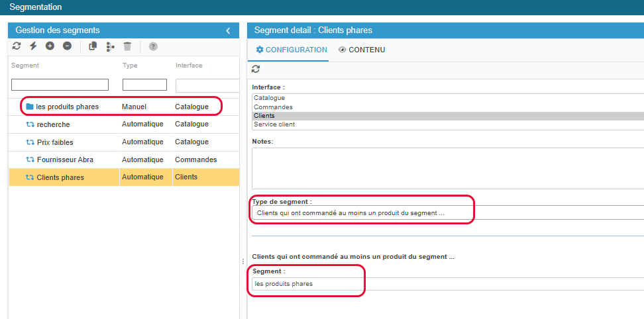Select the 'Fournisseur Abra' segment row
644x319 pixels.
click(124, 159)
